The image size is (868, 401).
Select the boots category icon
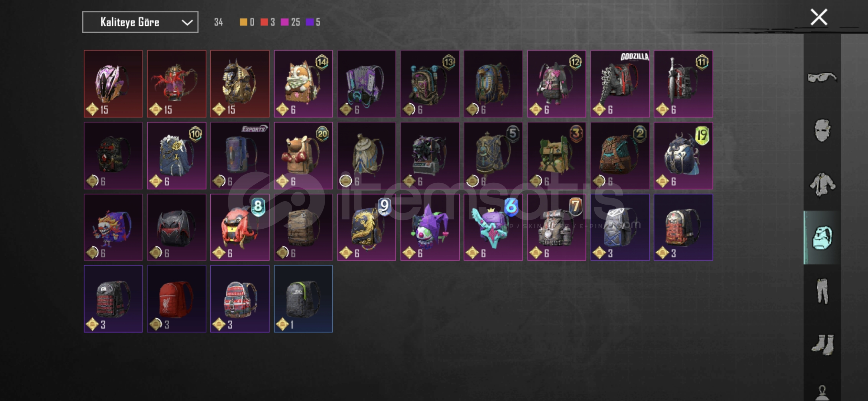coord(823,345)
